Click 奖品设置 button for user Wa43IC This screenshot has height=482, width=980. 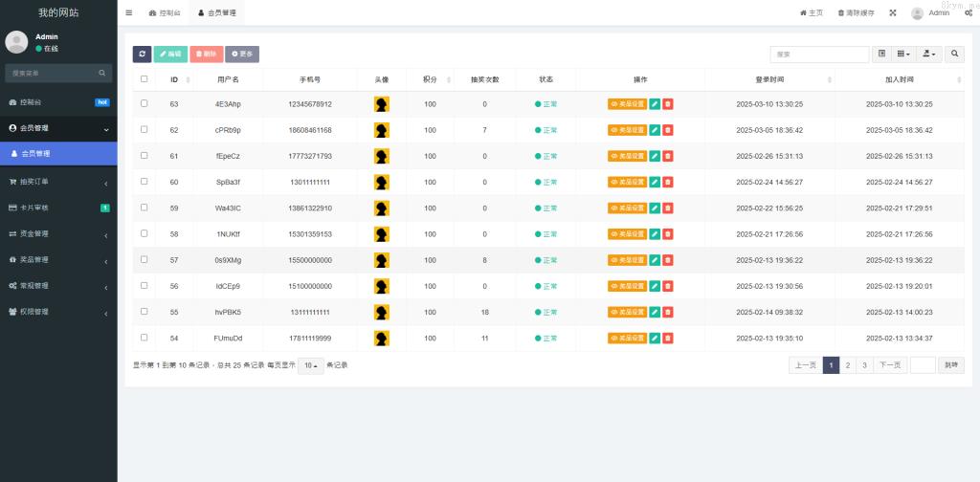coord(627,208)
